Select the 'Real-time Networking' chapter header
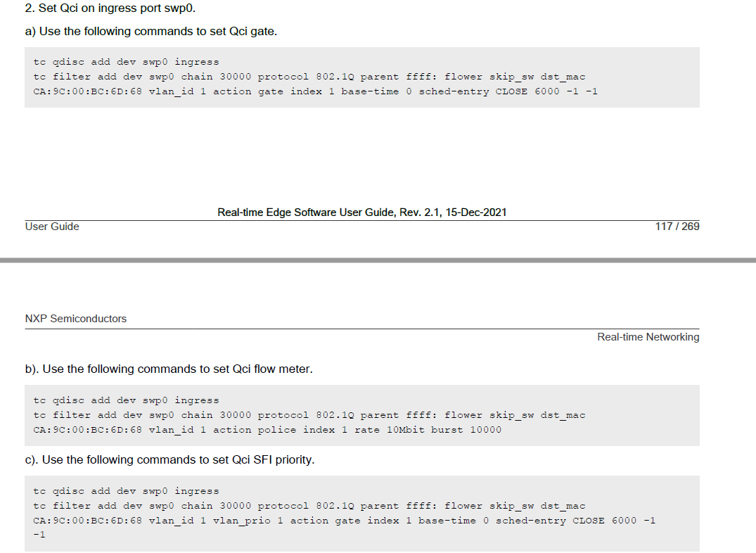Viewport: 756px width, 553px height. click(x=648, y=337)
